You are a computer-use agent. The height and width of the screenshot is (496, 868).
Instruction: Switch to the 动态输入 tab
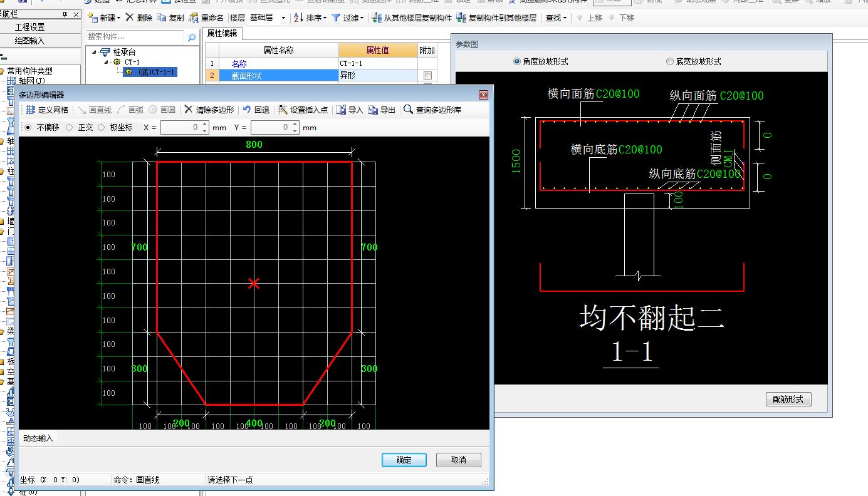coord(38,438)
